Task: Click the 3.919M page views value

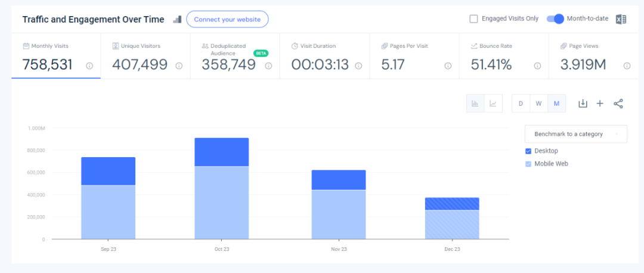Action: (583, 65)
